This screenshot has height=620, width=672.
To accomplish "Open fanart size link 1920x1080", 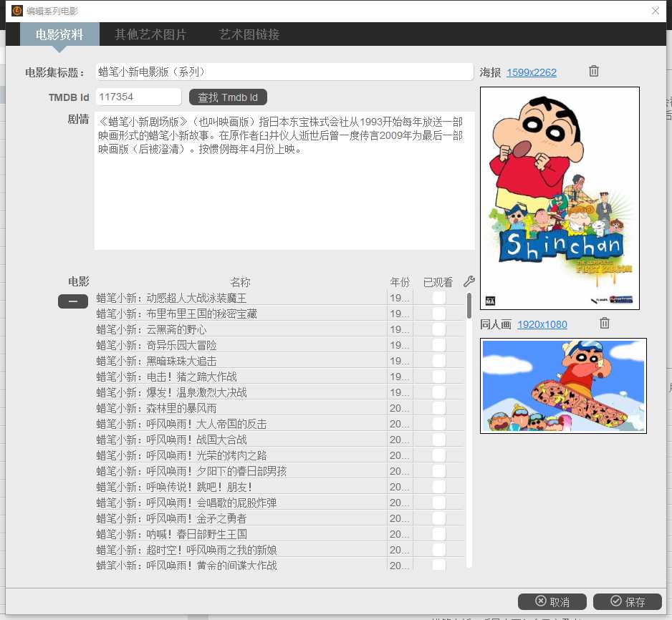I will point(542,324).
